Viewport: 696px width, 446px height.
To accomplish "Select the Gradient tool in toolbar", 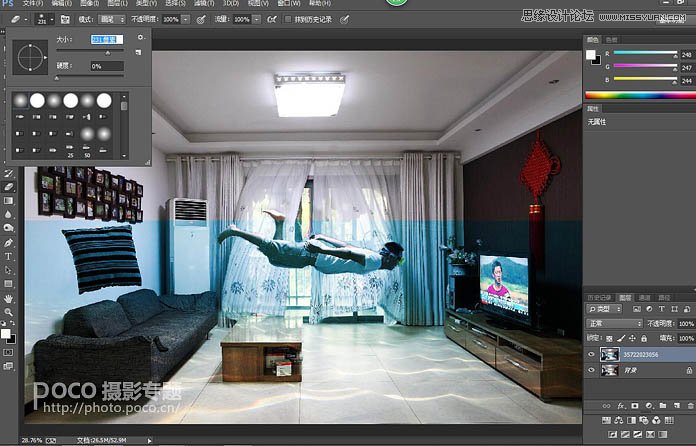I will click(x=8, y=201).
